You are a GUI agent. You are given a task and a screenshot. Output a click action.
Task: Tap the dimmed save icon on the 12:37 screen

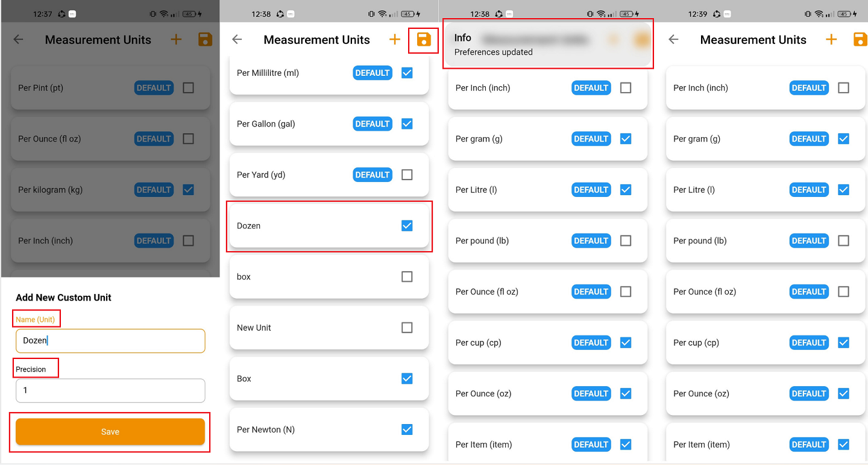206,40
